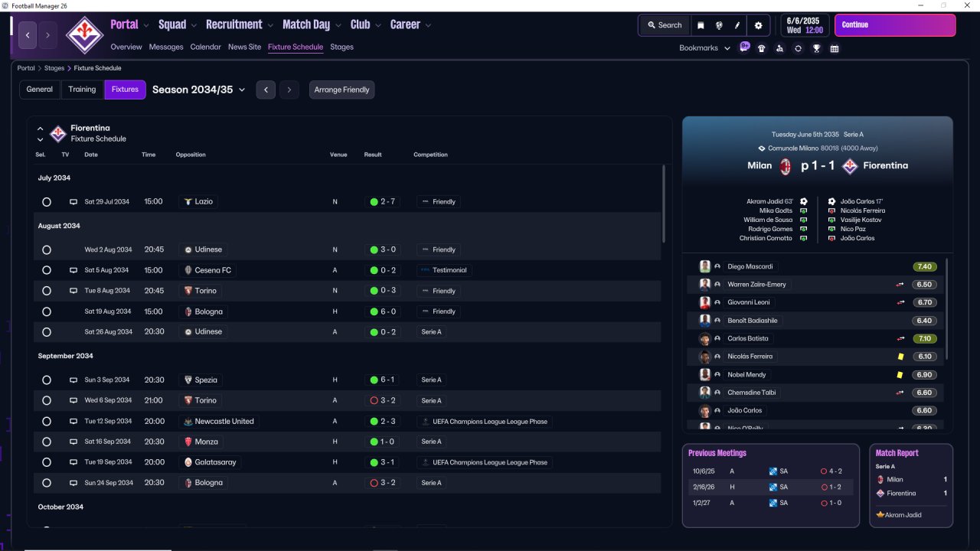Click the date and time display 6/6/2035
The height and width of the screenshot is (551, 980).
click(x=805, y=25)
